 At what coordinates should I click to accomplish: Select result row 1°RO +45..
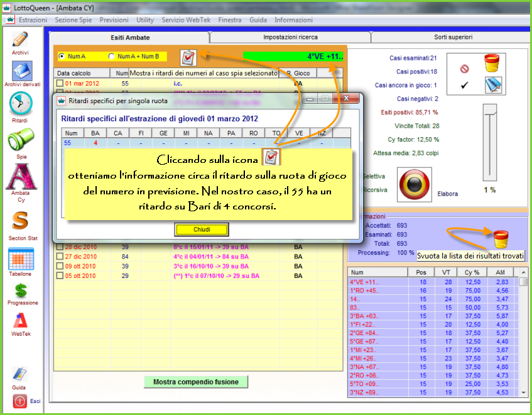[x=433, y=290]
